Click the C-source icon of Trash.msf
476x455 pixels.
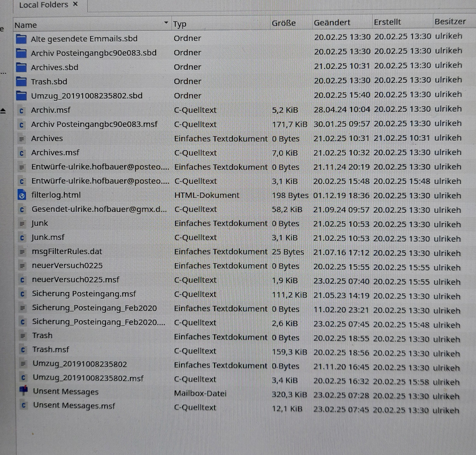(23, 350)
